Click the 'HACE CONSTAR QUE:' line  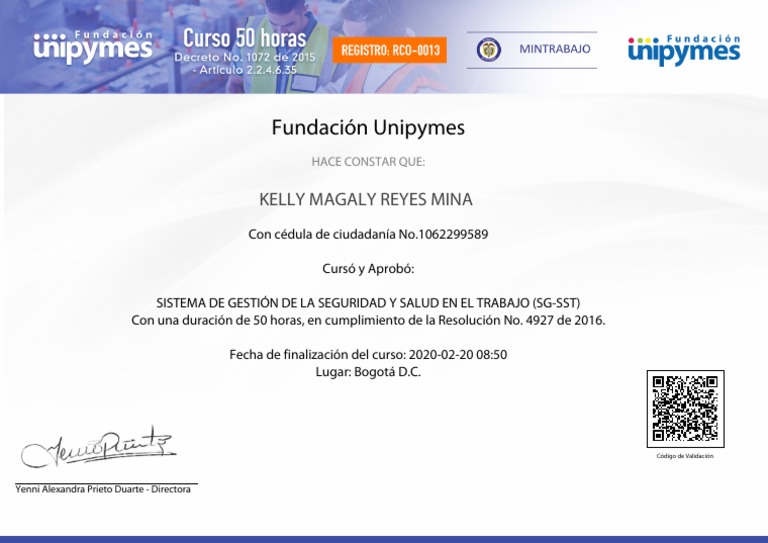[x=368, y=162]
